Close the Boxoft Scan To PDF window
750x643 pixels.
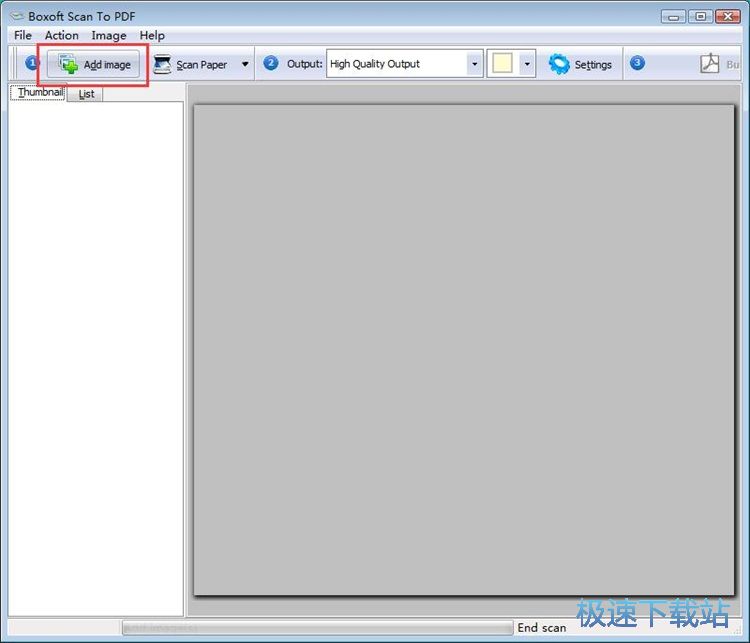point(727,17)
